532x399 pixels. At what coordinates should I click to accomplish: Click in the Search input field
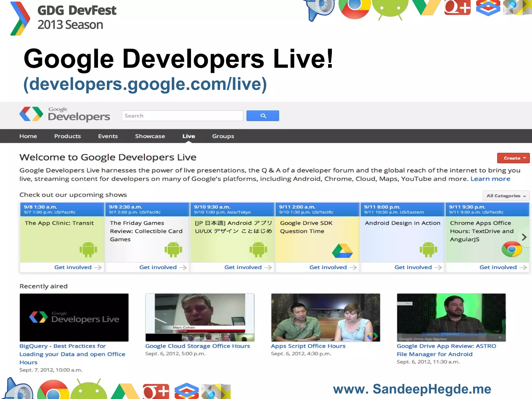[x=182, y=116]
